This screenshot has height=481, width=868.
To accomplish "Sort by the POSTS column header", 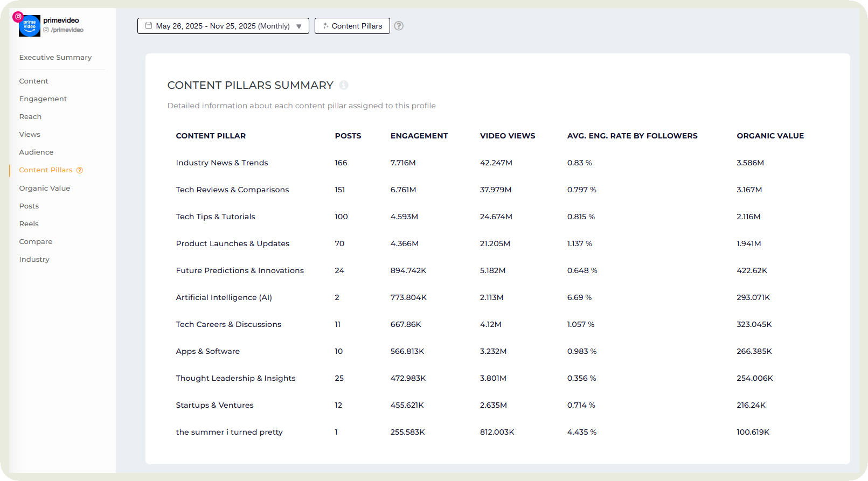I will (348, 136).
